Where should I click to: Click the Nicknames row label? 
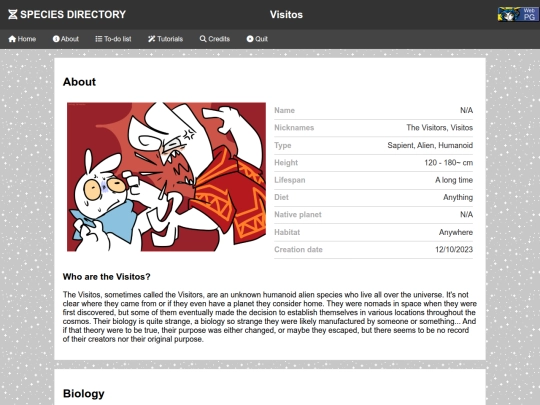(294, 128)
